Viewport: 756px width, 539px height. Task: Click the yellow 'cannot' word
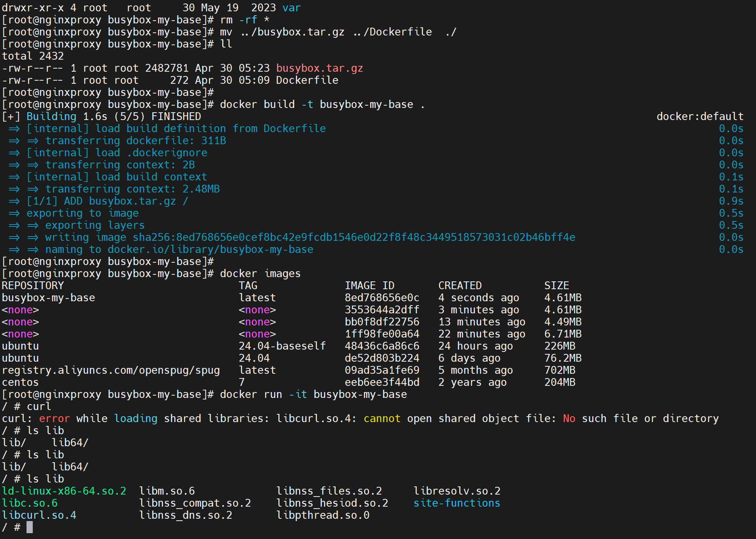pyautogui.click(x=382, y=419)
